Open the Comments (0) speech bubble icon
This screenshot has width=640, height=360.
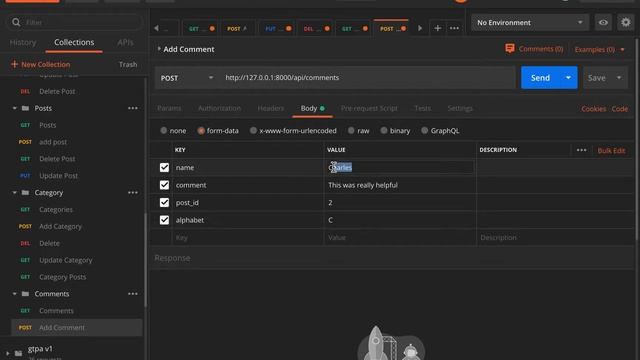(x=510, y=49)
